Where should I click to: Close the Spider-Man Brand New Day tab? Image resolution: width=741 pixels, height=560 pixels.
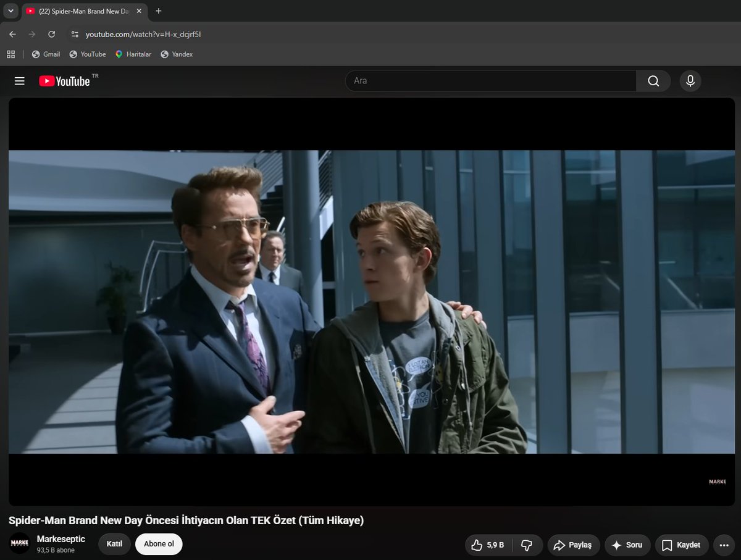pyautogui.click(x=138, y=11)
